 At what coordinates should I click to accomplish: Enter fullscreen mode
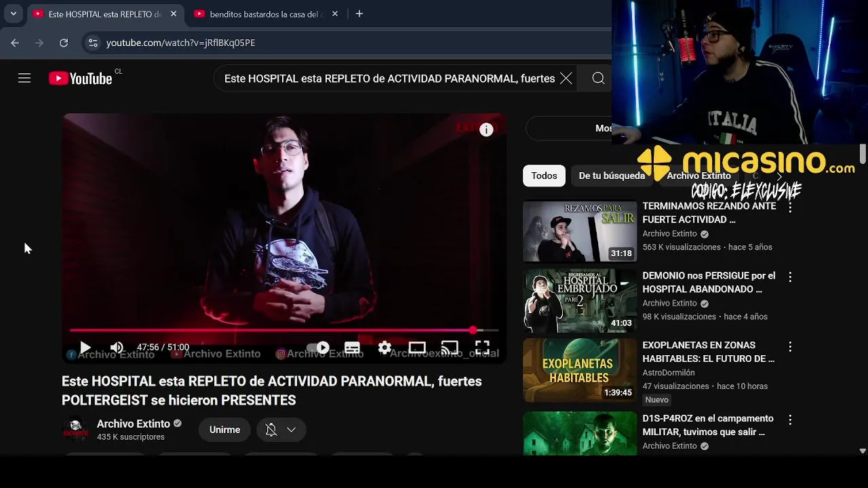pyautogui.click(x=482, y=348)
